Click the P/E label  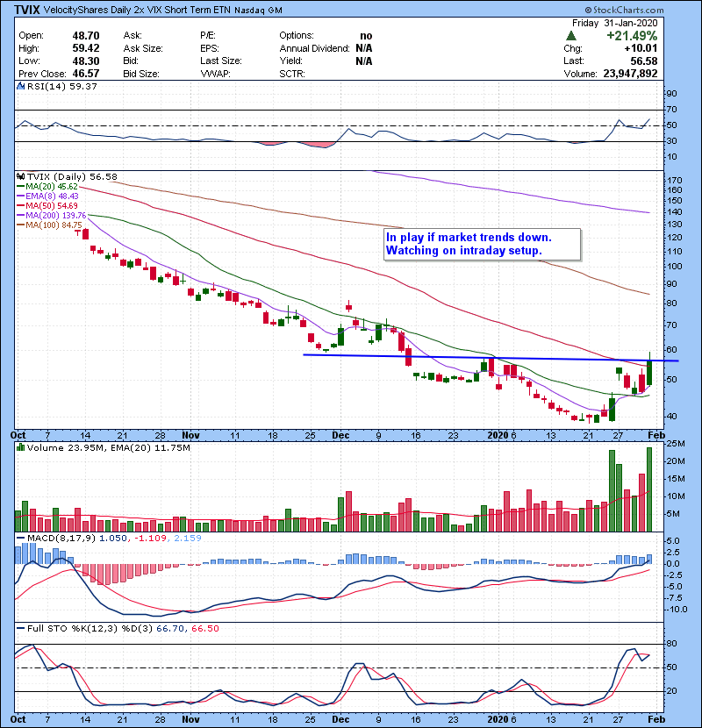click(x=207, y=36)
